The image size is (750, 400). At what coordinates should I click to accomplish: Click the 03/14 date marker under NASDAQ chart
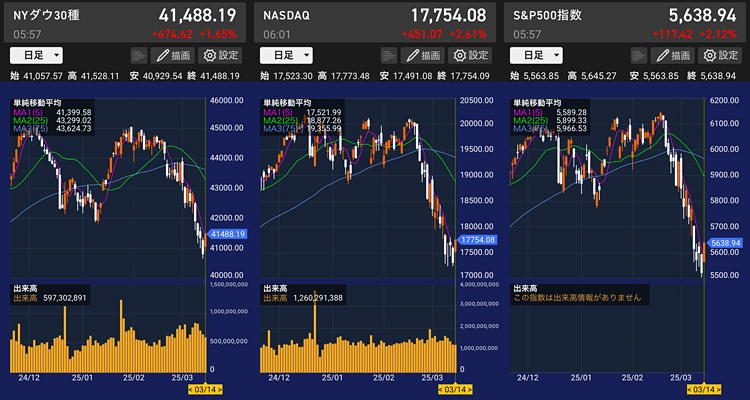point(455,389)
